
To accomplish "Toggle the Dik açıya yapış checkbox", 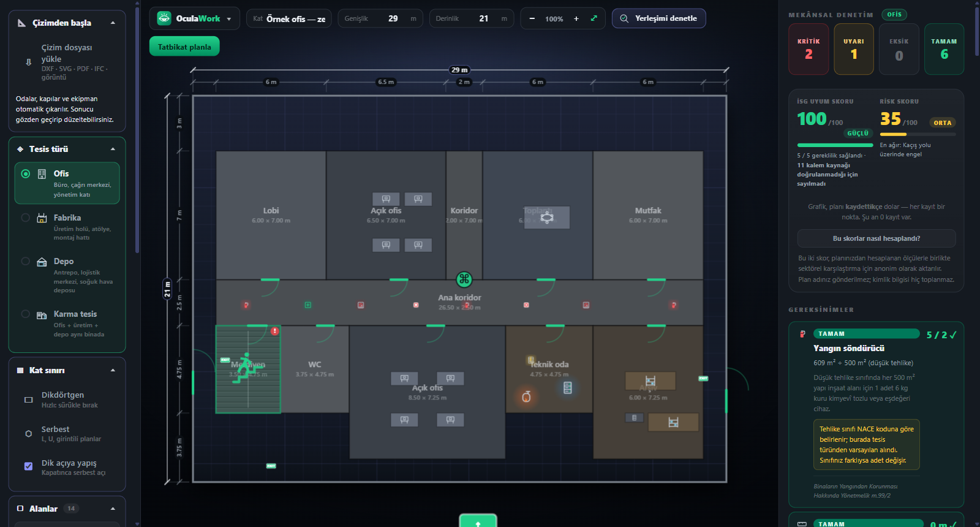I will [28, 466].
